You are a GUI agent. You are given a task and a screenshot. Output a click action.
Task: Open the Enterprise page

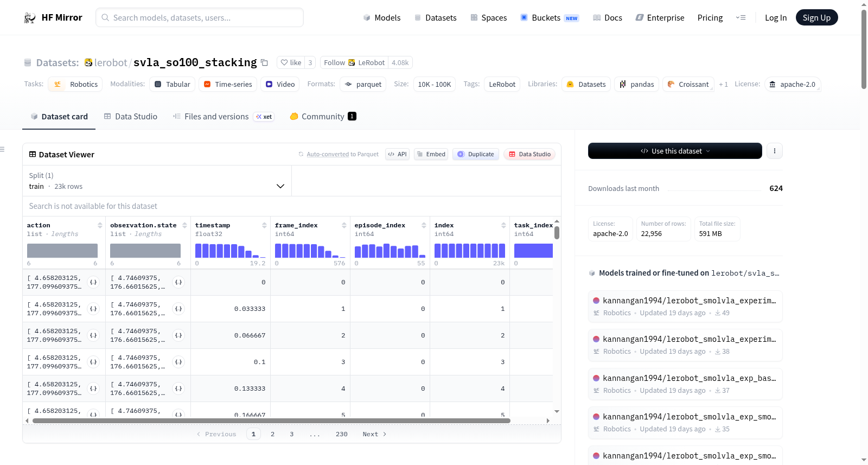[660, 18]
